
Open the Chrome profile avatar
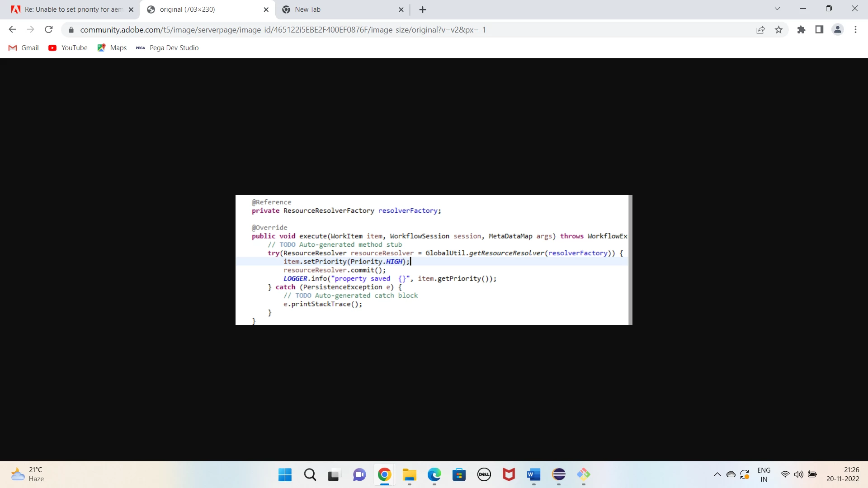837,30
